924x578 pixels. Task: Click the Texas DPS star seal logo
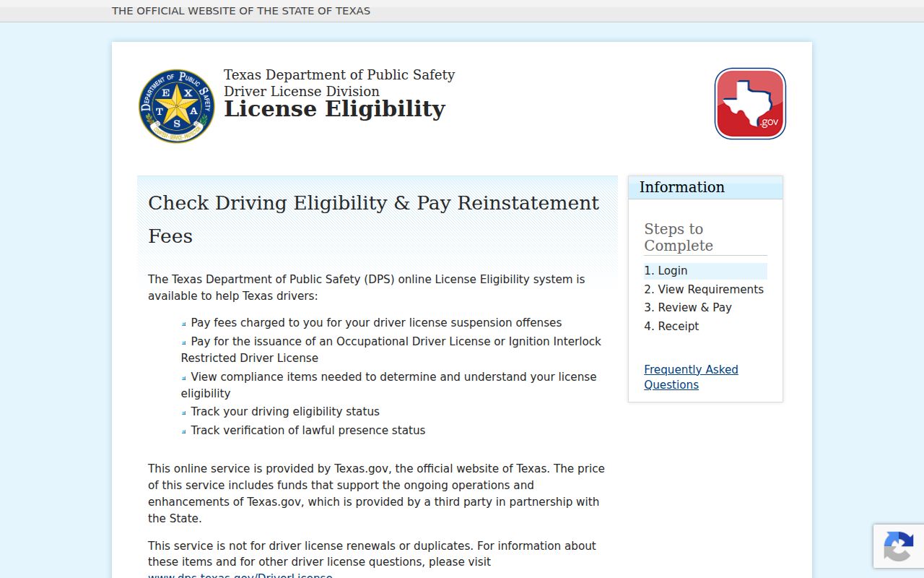tap(177, 106)
